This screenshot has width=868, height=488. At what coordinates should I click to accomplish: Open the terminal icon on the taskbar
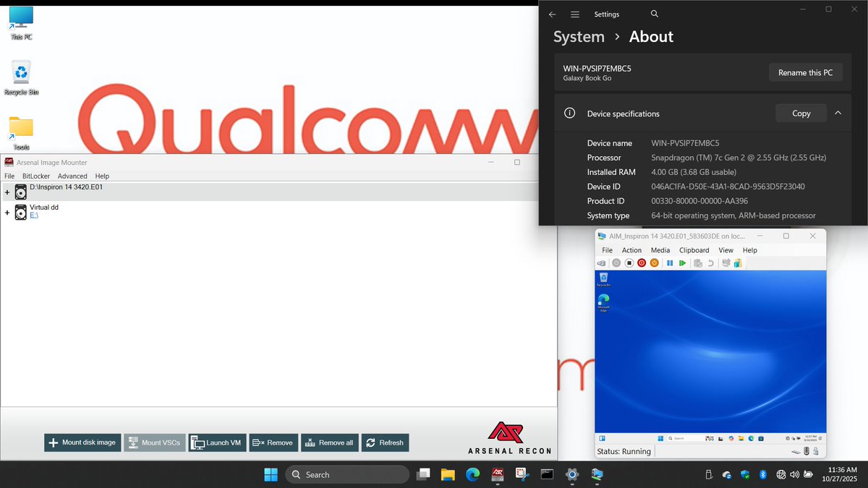click(548, 474)
